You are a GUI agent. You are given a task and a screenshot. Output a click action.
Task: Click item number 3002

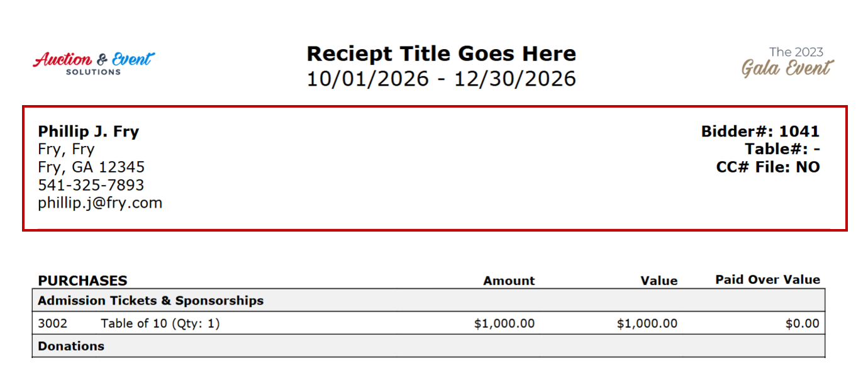tap(52, 323)
